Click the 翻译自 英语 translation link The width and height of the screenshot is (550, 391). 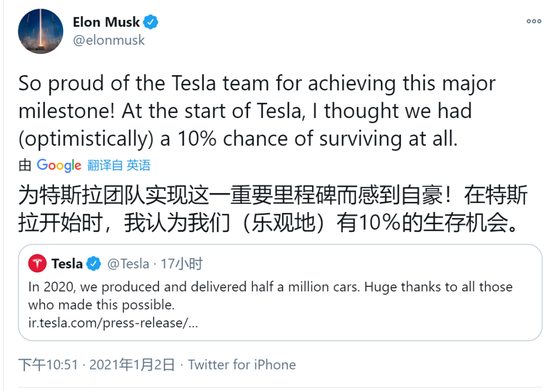(x=119, y=165)
